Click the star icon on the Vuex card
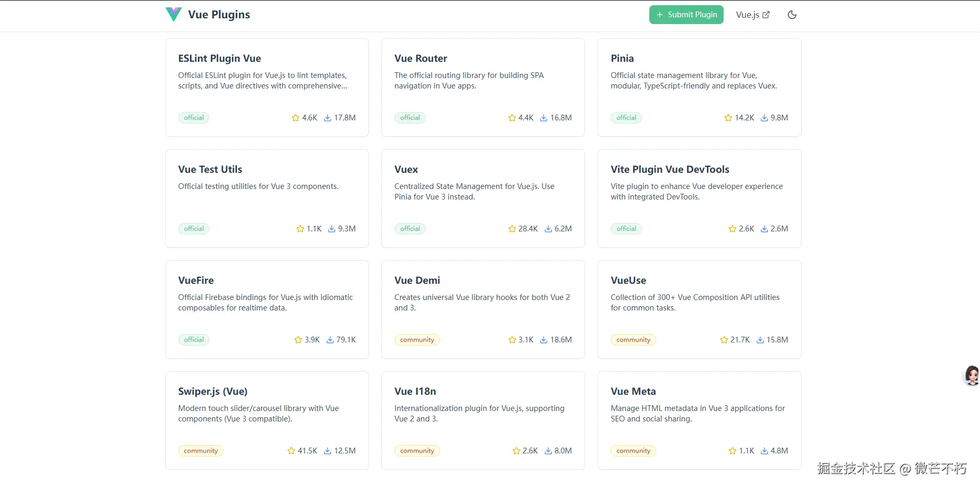The height and width of the screenshot is (489, 980). click(512, 229)
